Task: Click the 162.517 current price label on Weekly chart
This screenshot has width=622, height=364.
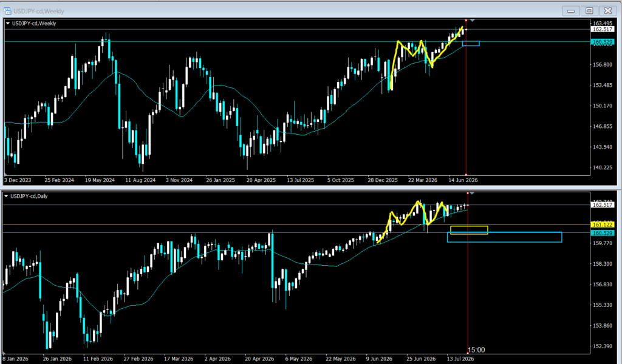Action: click(x=602, y=29)
